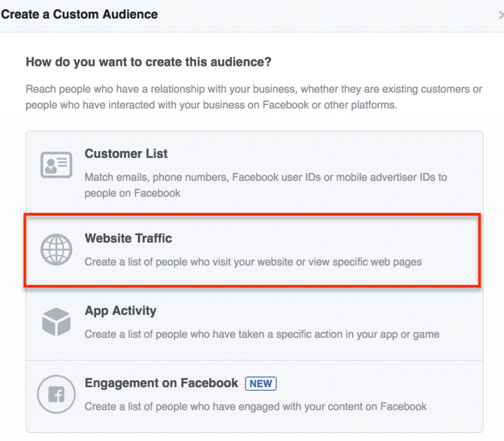Click the person-and-lines icon for Customer List
Viewport: 504px width, 441px height.
click(56, 165)
